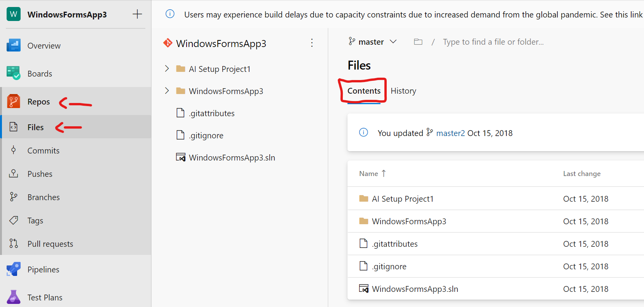The width and height of the screenshot is (644, 307).
Task: Click the plus icon beside project name
Action: [x=137, y=14]
